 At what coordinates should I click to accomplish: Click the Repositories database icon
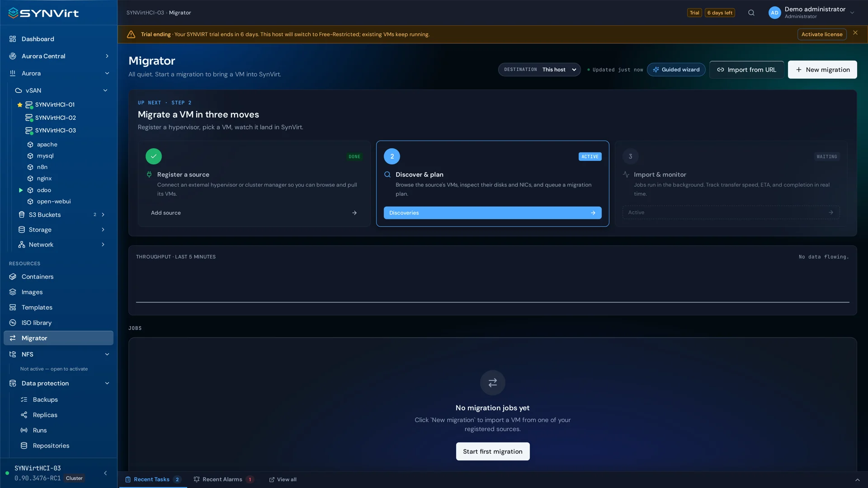(x=24, y=446)
